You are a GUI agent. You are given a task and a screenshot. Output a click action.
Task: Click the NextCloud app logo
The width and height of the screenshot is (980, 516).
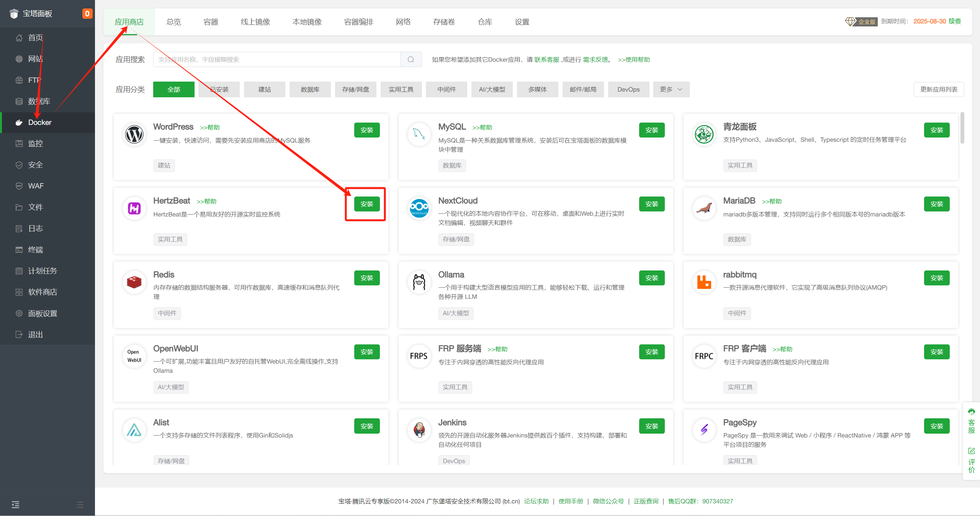click(x=419, y=208)
